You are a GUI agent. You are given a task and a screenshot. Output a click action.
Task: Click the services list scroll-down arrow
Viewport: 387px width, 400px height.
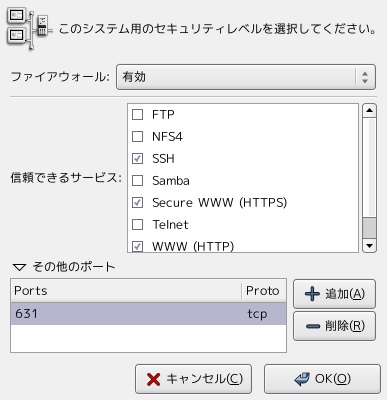369,246
